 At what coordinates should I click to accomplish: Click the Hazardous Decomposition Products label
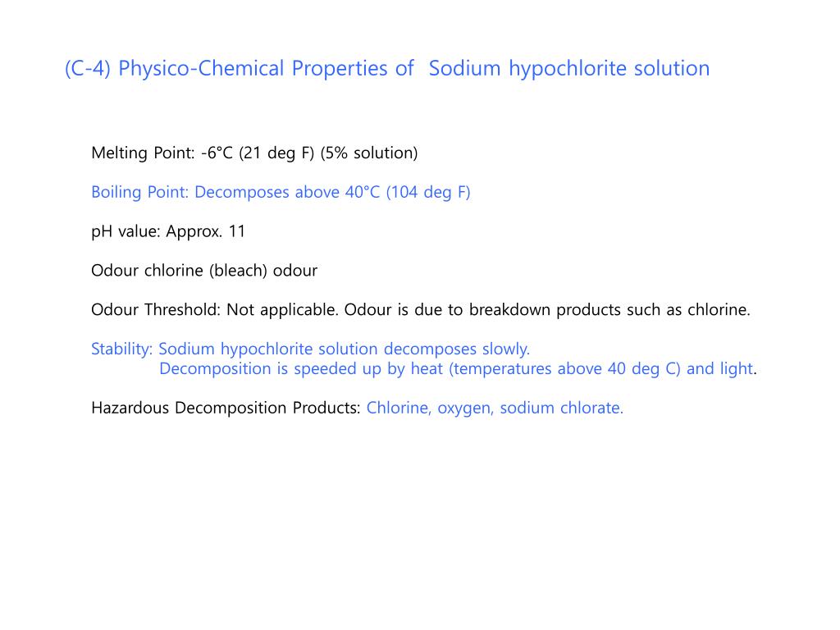[226, 409]
